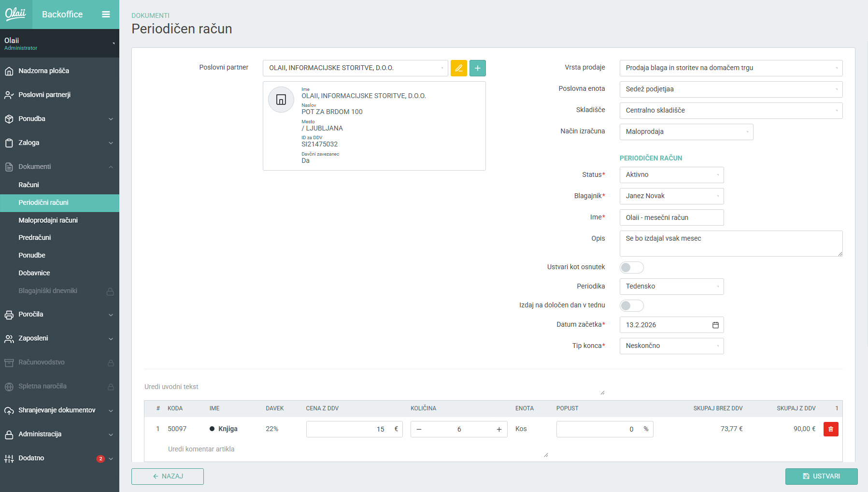Toggle Izdaj na določen dan v tednu
Viewport: 868px width, 492px height.
click(631, 306)
